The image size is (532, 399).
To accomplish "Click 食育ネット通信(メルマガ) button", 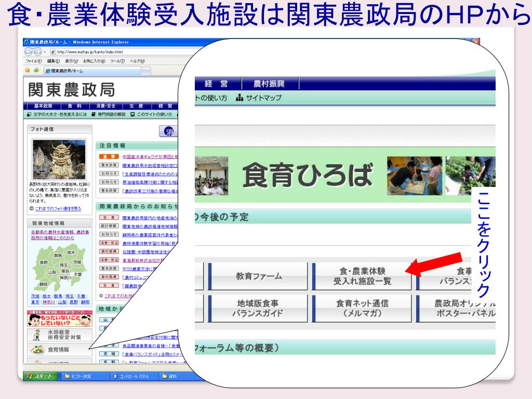I will (x=362, y=308).
